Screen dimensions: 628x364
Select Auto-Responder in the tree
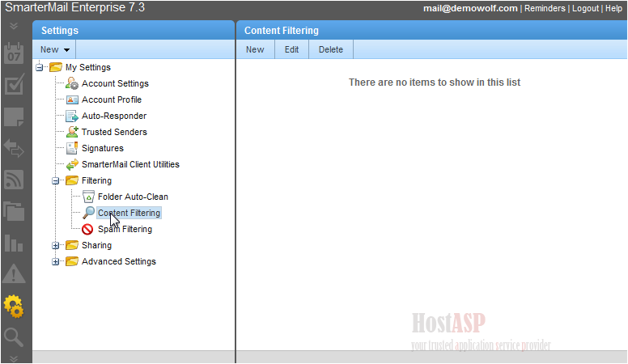click(114, 116)
